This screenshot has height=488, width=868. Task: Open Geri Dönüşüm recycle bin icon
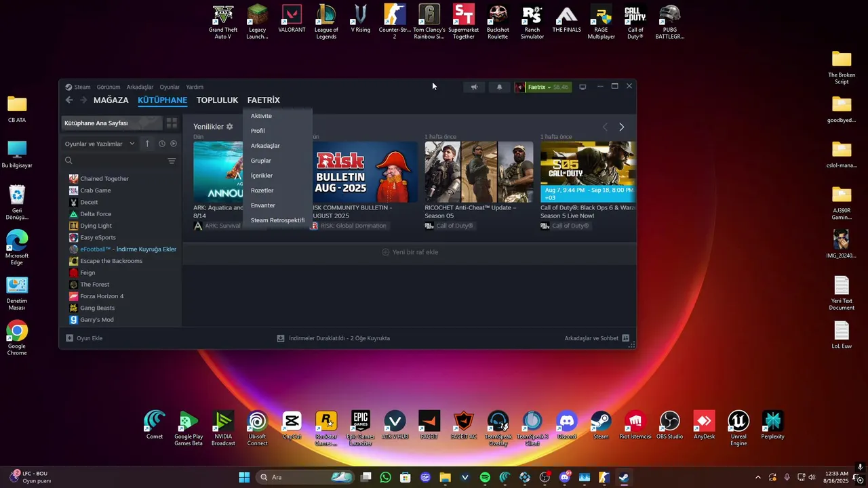click(x=17, y=203)
